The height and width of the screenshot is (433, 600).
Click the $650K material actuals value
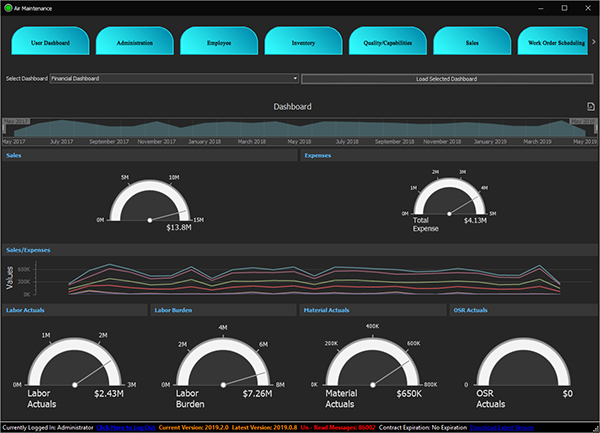[409, 394]
